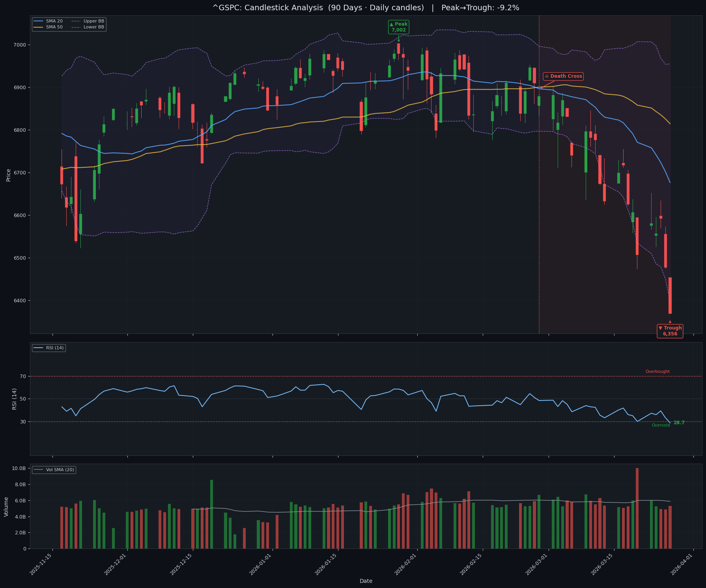Screen dimensions: 706x588
Task: Click the Trough 6,356 marker label
Action: pos(671,331)
